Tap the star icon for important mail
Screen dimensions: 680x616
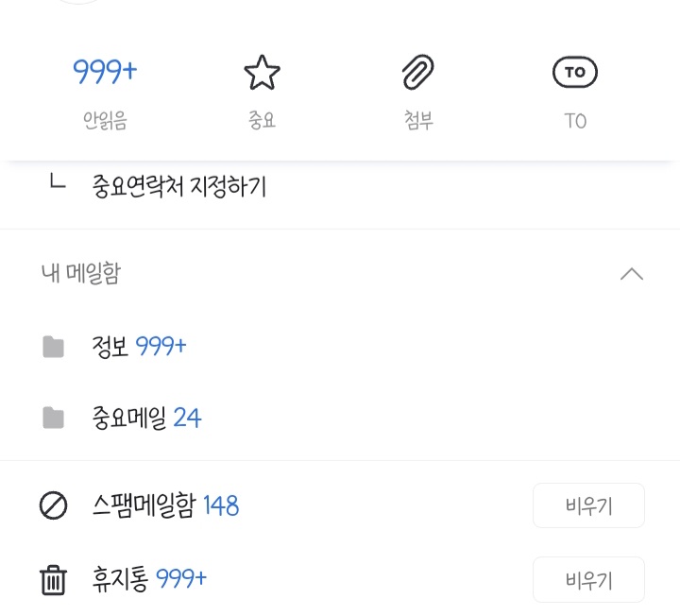[262, 73]
